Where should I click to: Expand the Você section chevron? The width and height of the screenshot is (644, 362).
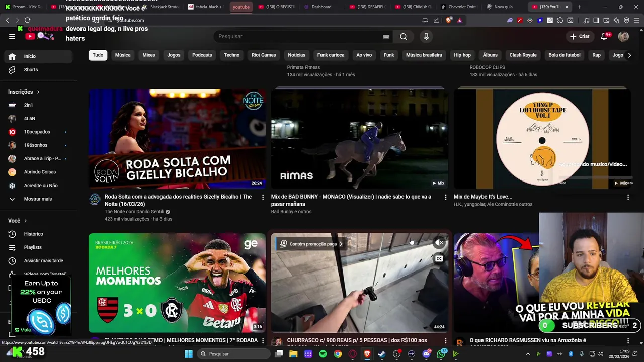[25, 221]
